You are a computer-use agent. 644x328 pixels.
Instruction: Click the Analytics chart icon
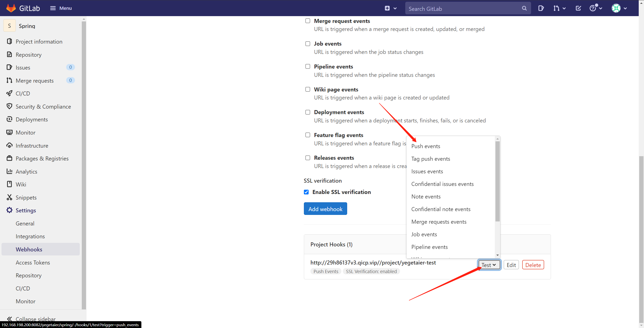pyautogui.click(x=9, y=171)
